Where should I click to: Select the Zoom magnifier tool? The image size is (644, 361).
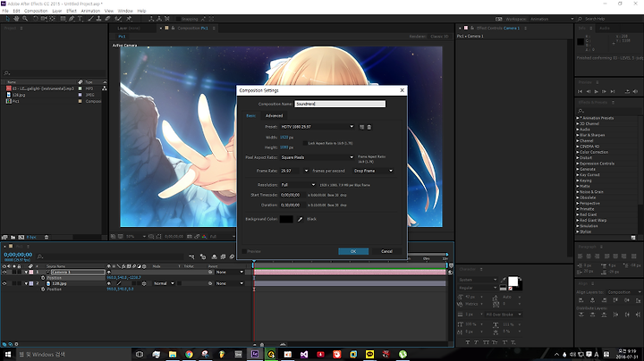pos(25,19)
